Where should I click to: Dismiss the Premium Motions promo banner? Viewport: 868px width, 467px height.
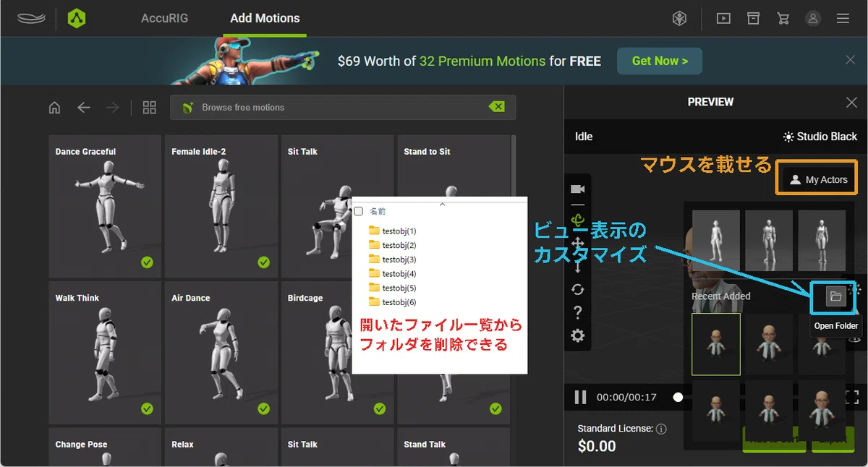click(x=851, y=60)
